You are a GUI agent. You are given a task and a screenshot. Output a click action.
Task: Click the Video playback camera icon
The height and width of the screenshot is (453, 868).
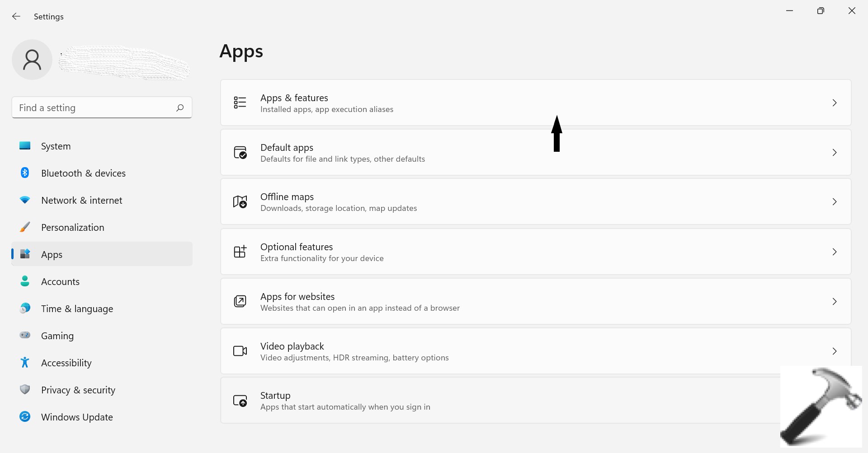(240, 351)
